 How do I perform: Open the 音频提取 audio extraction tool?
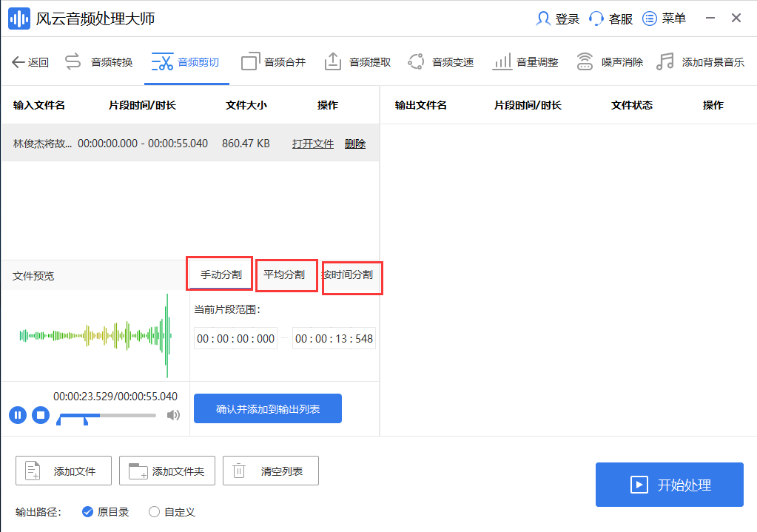(357, 62)
